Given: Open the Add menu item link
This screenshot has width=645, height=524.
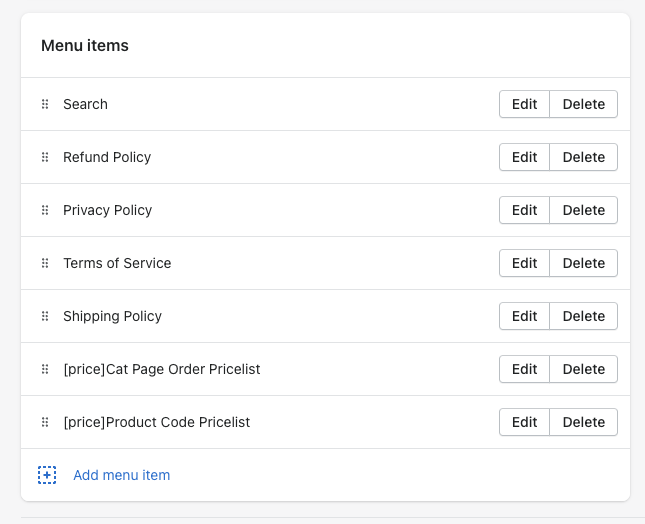Looking at the screenshot, I should [x=121, y=475].
